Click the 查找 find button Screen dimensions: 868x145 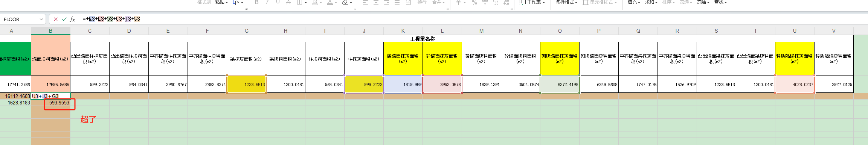point(720,2)
